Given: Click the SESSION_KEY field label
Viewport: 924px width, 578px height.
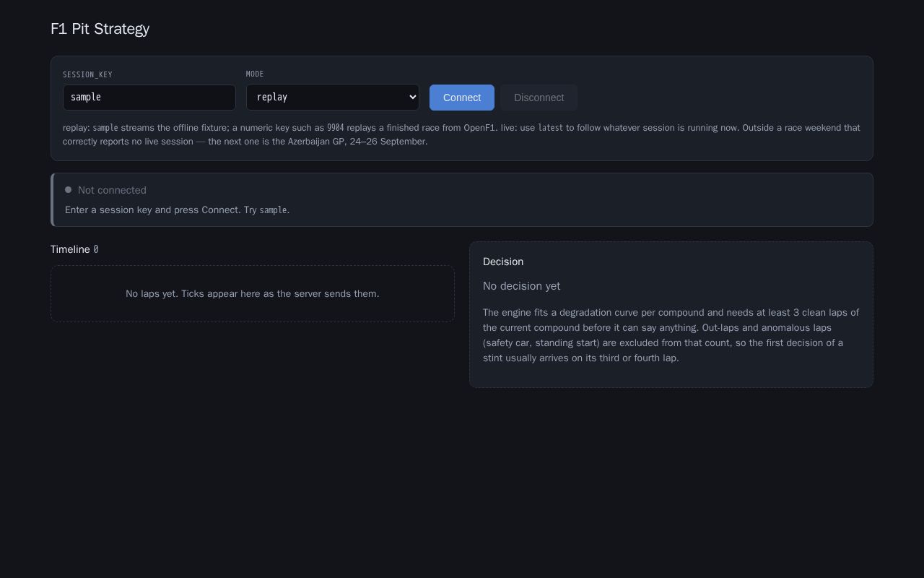Looking at the screenshot, I should point(87,74).
